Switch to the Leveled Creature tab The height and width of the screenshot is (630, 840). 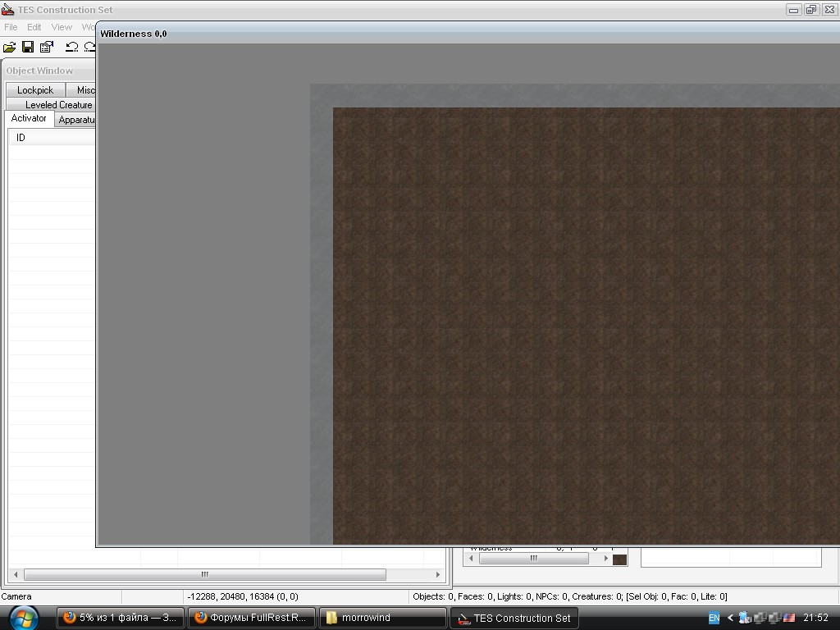coord(58,105)
